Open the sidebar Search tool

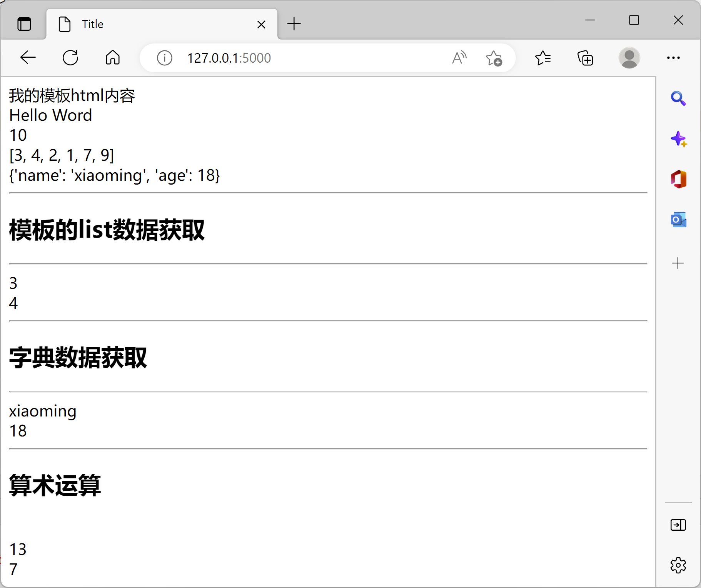678,99
